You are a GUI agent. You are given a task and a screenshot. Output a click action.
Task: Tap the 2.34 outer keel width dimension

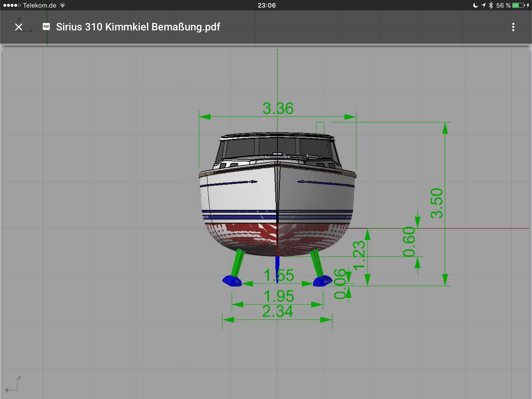277,311
